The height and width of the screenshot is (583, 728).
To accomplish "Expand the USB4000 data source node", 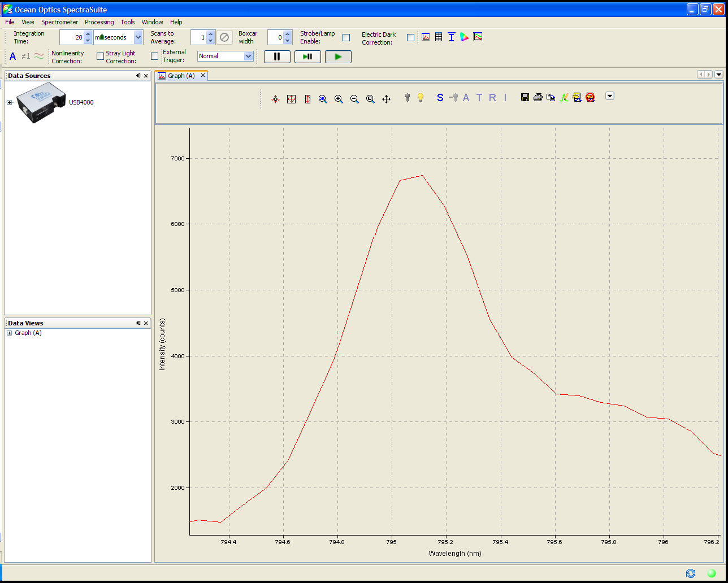I will (9, 102).
